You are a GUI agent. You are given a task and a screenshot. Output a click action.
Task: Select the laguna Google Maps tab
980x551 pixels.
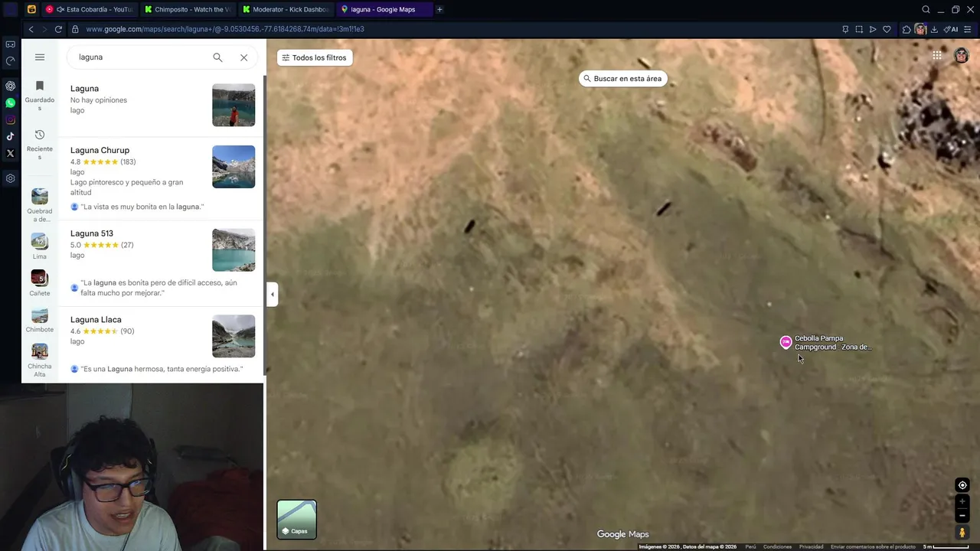point(383,9)
